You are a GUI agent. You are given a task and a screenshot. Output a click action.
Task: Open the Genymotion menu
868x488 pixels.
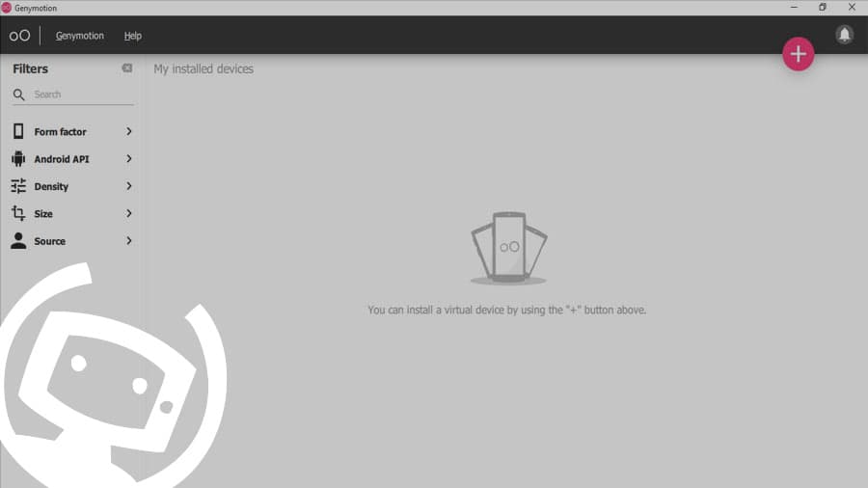(80, 36)
